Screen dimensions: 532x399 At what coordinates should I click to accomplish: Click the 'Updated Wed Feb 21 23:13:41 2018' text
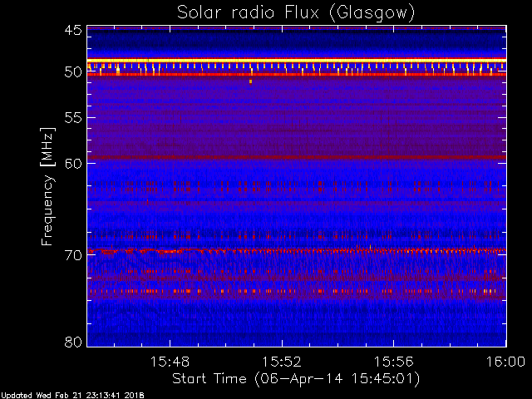72,396
